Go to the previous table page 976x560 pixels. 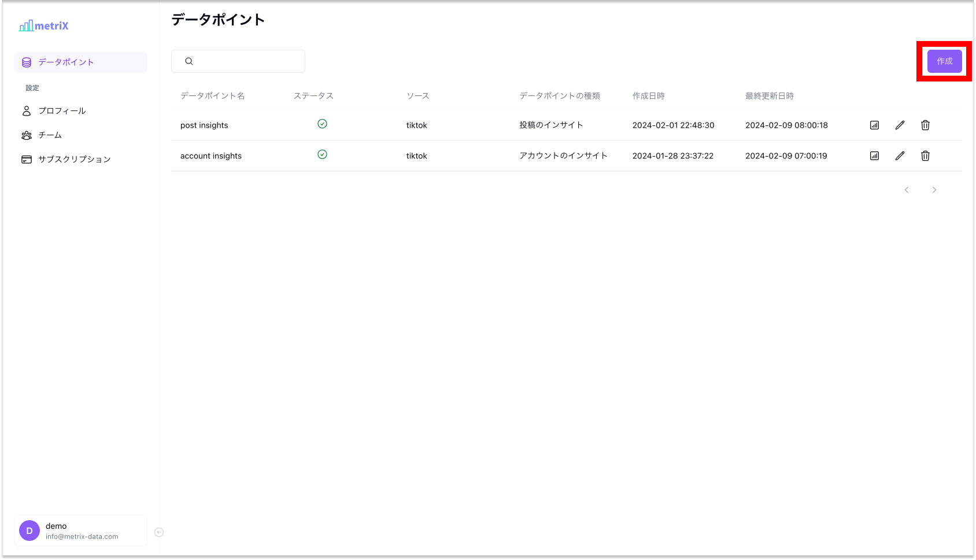tap(907, 190)
